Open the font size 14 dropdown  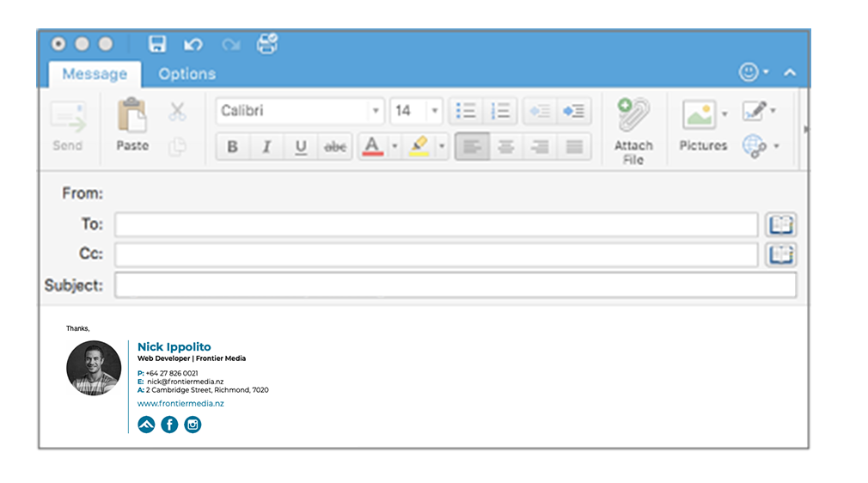(x=435, y=111)
